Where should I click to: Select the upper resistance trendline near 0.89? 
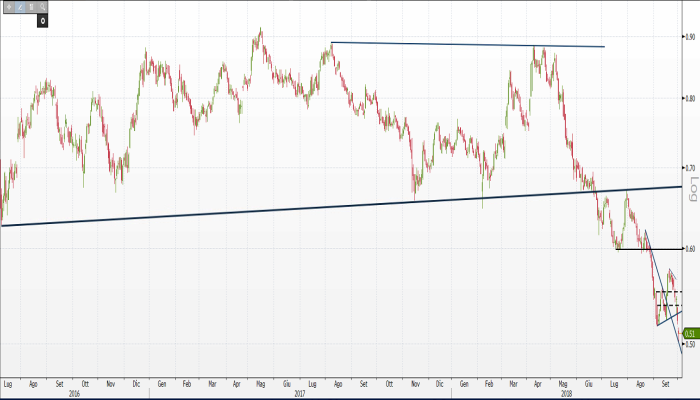pos(468,44)
